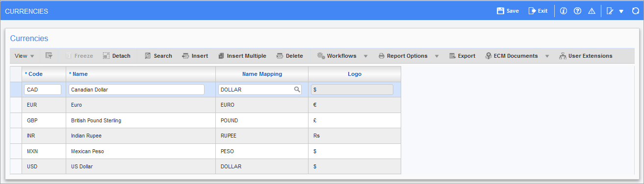Click the info circle icon in header
Screen dimensions: 644x184
point(563,11)
